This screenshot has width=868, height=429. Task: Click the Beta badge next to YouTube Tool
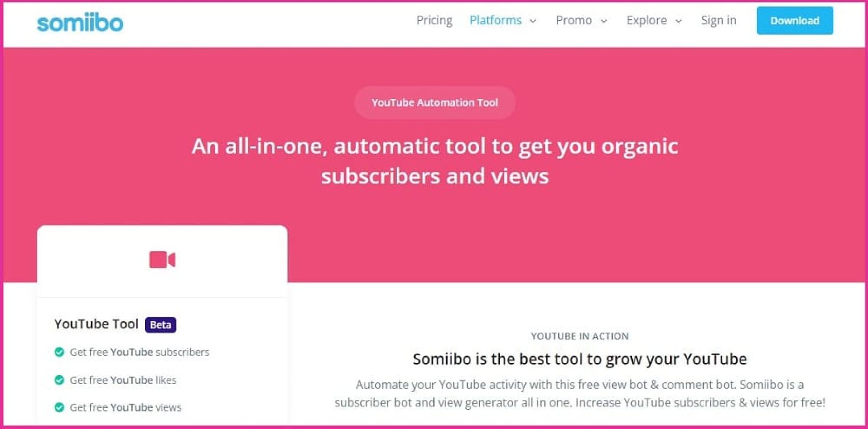coord(161,325)
